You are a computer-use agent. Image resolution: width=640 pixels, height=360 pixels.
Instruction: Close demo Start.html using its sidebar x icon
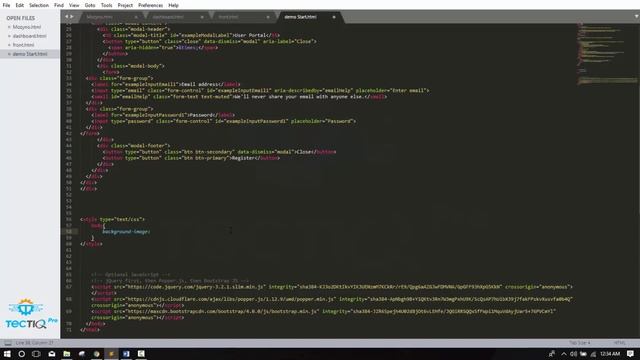(x=9, y=54)
